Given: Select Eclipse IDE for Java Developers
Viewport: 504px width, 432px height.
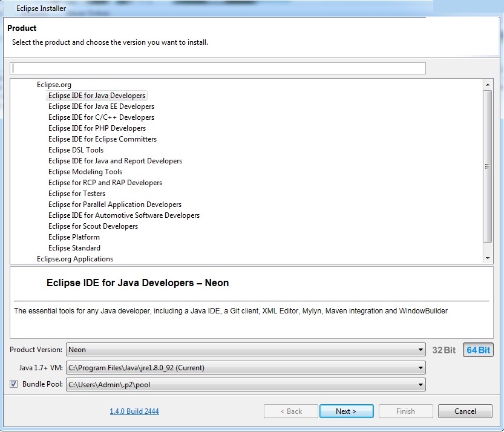Looking at the screenshot, I should [x=97, y=96].
